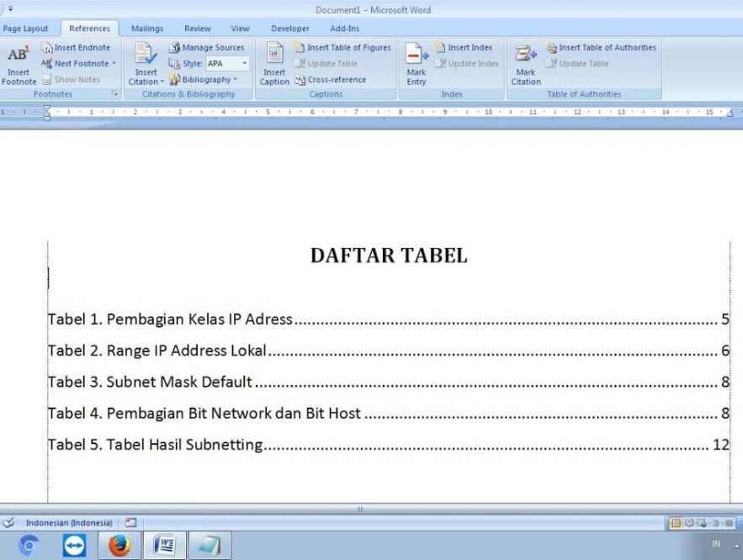Click Insert Table of Figures
Screen dimensions: 743x560
point(342,47)
